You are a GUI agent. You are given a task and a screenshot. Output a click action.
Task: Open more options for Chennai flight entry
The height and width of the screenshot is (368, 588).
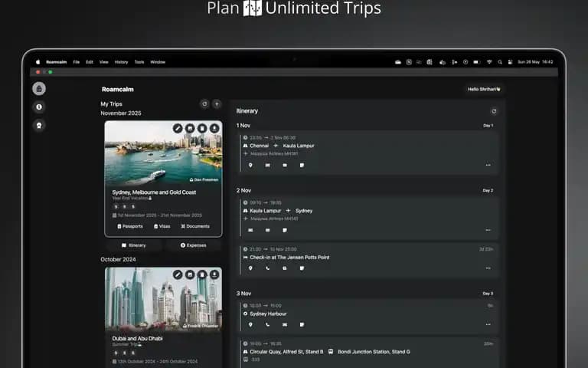click(x=488, y=165)
